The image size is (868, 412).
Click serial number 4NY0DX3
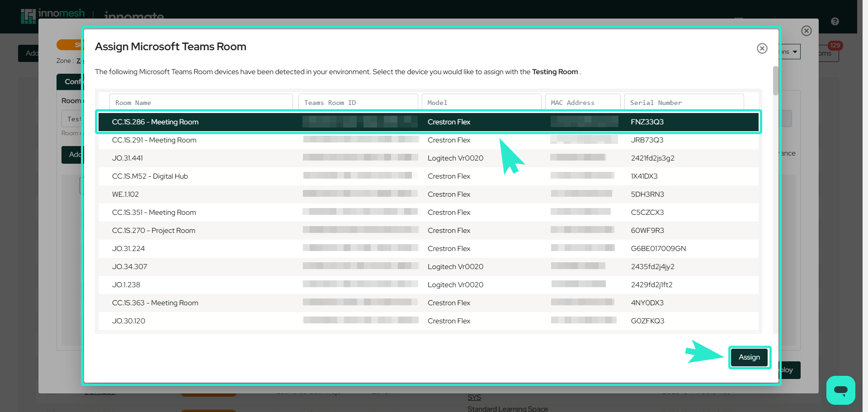pos(647,303)
